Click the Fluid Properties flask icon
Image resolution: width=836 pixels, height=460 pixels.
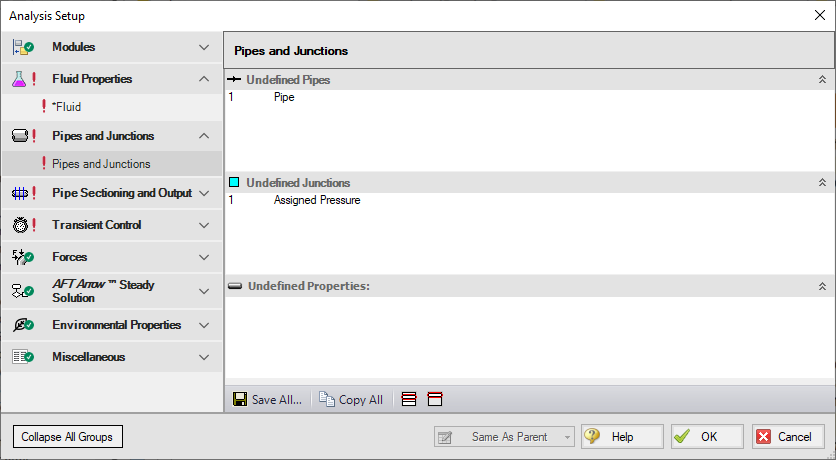click(x=19, y=79)
